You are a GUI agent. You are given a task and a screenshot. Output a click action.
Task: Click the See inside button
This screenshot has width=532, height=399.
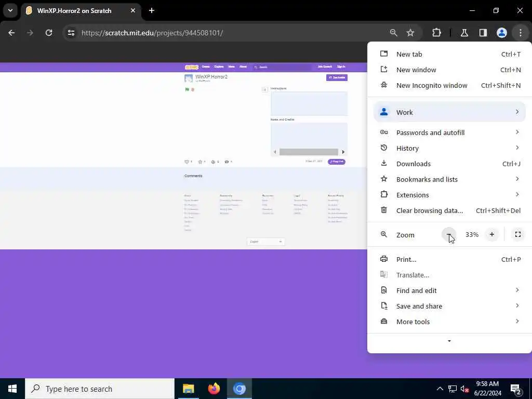click(x=337, y=78)
